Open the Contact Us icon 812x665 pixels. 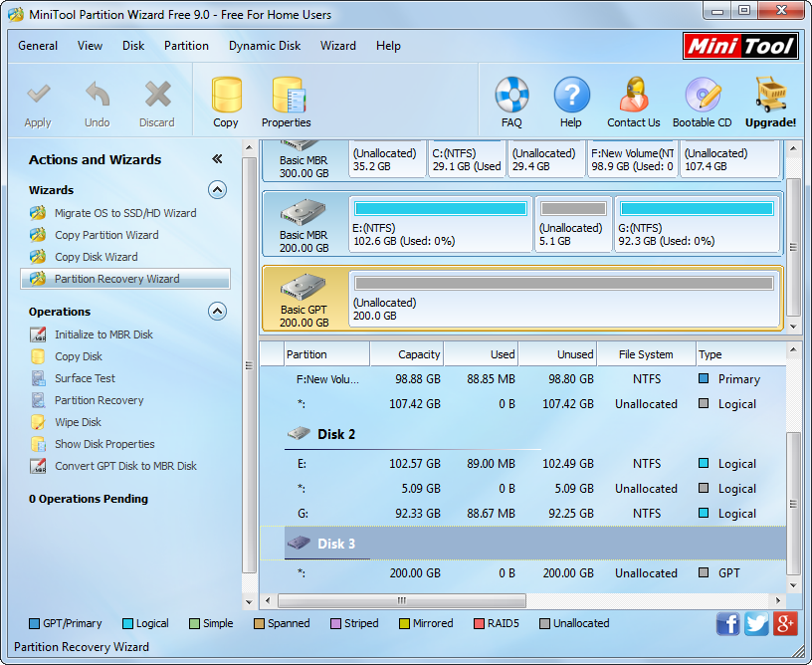point(634,102)
